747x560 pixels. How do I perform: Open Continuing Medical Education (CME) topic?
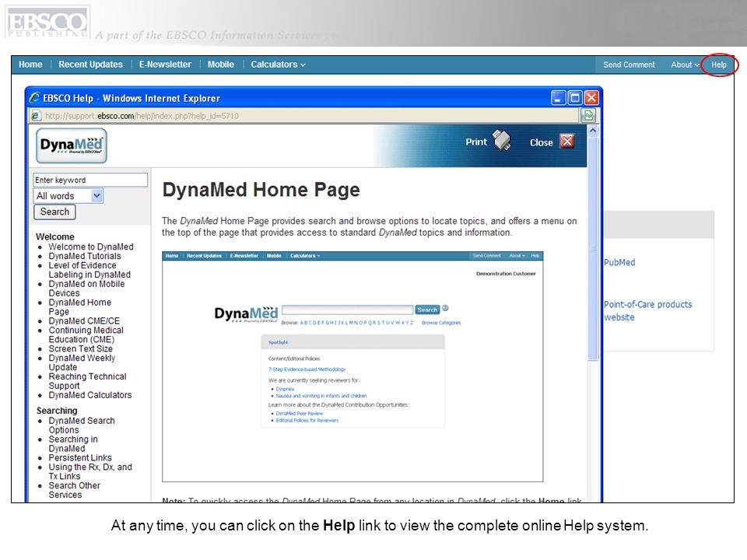[86, 334]
